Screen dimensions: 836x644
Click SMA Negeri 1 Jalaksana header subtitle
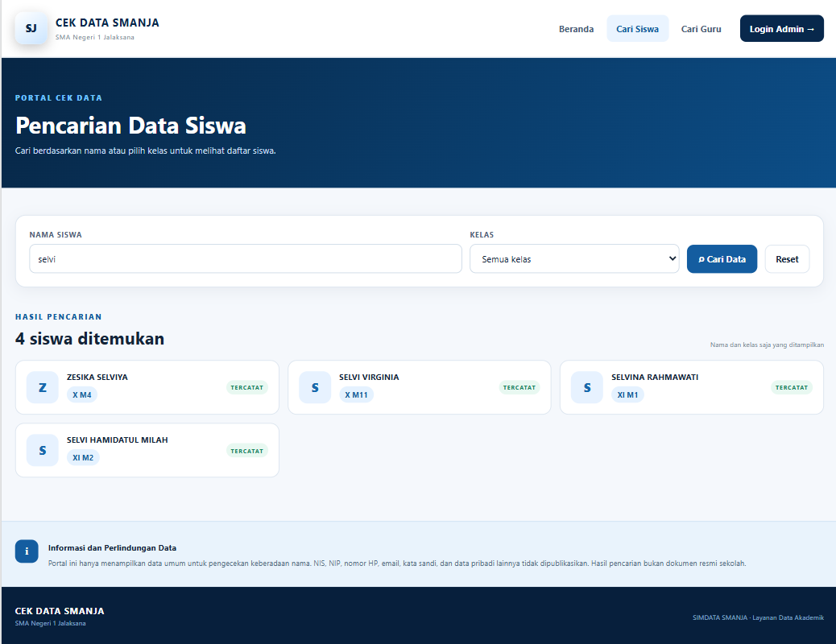[95, 37]
